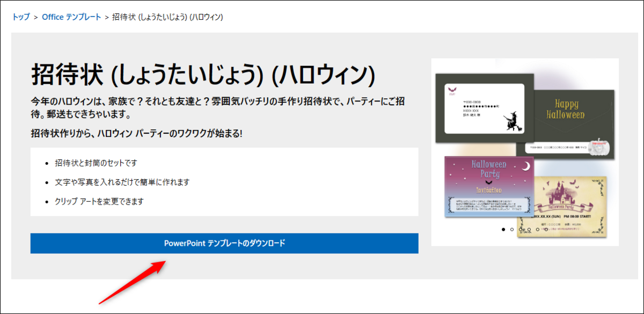
Task: Click the bullet クリップ アートを変更できます
Action: point(99,201)
